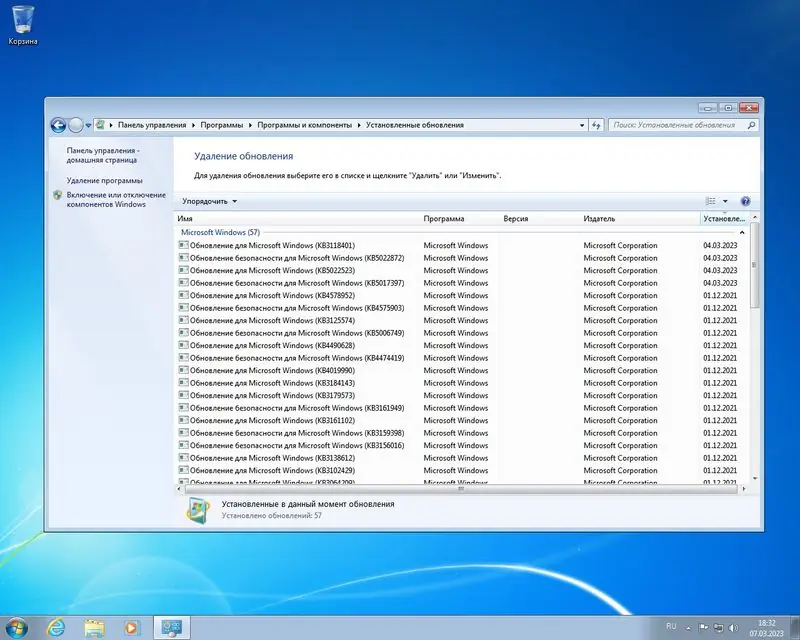Viewport: 800px width, 640px height.
Task: Click the icon of update KB4490628
Action: [x=183, y=345]
